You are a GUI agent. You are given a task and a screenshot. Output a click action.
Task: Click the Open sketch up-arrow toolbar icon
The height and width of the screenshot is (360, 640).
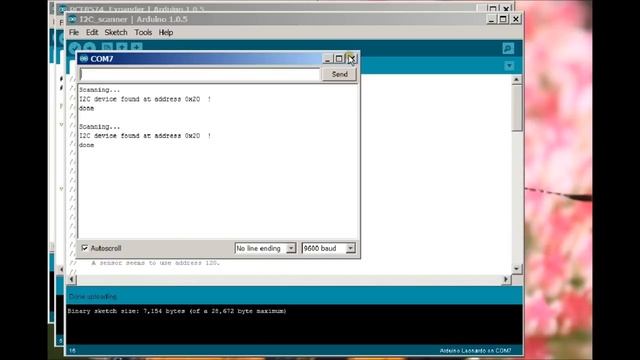tap(122, 47)
